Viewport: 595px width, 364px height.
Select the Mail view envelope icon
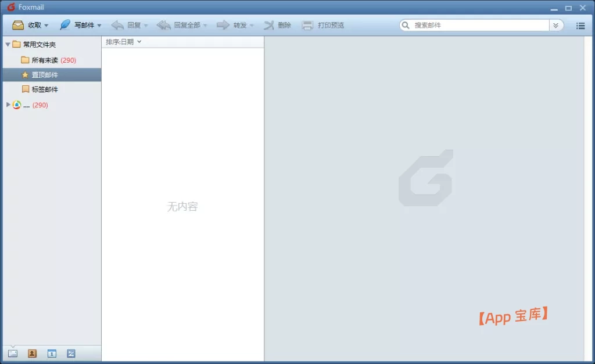pyautogui.click(x=13, y=353)
